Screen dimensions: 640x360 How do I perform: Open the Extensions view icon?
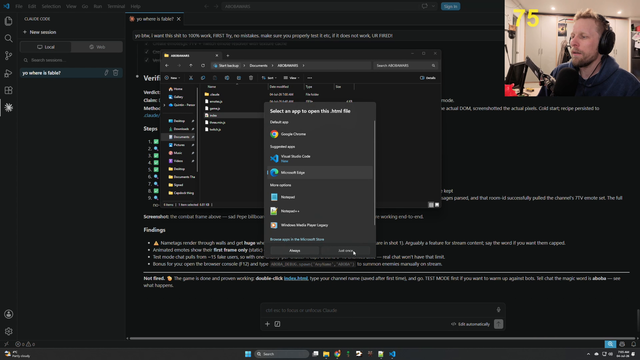tap(8, 90)
